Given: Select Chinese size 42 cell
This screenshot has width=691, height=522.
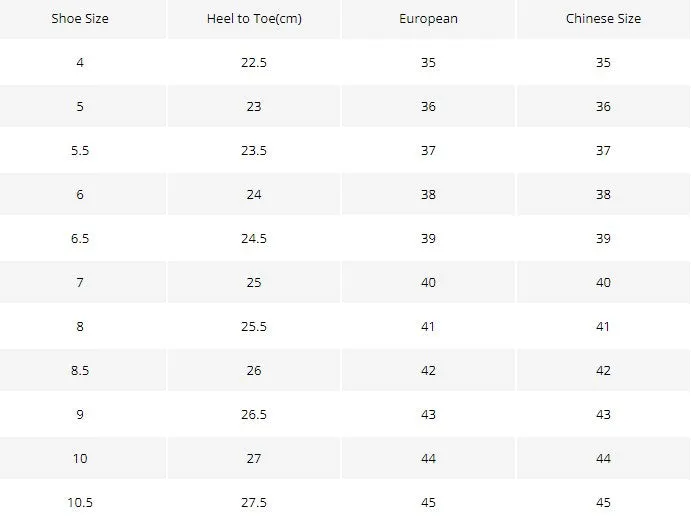Looking at the screenshot, I should [603, 370].
